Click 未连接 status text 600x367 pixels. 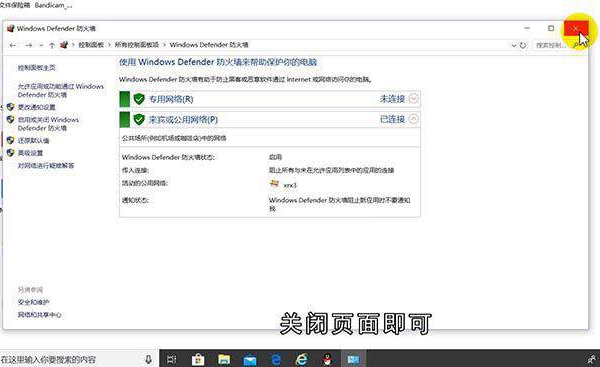[x=392, y=99]
